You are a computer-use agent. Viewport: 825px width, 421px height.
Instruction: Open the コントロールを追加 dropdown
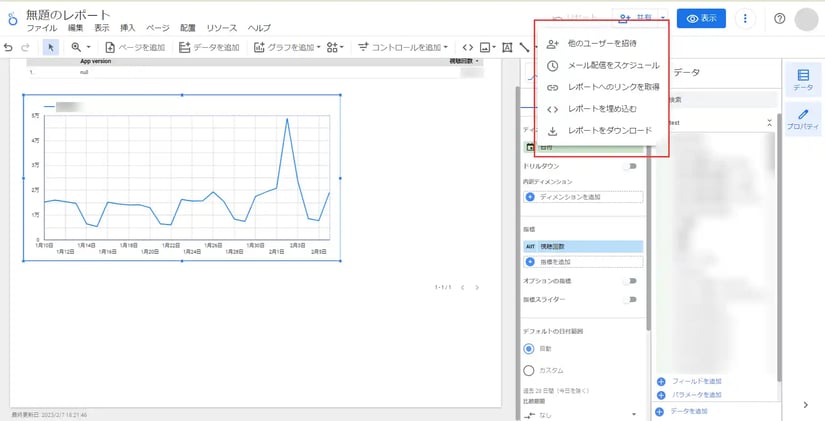[403, 47]
